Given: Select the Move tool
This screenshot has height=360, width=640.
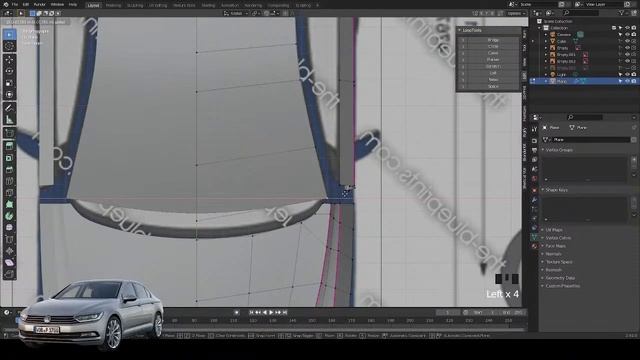Looking at the screenshot, I should (9, 60).
